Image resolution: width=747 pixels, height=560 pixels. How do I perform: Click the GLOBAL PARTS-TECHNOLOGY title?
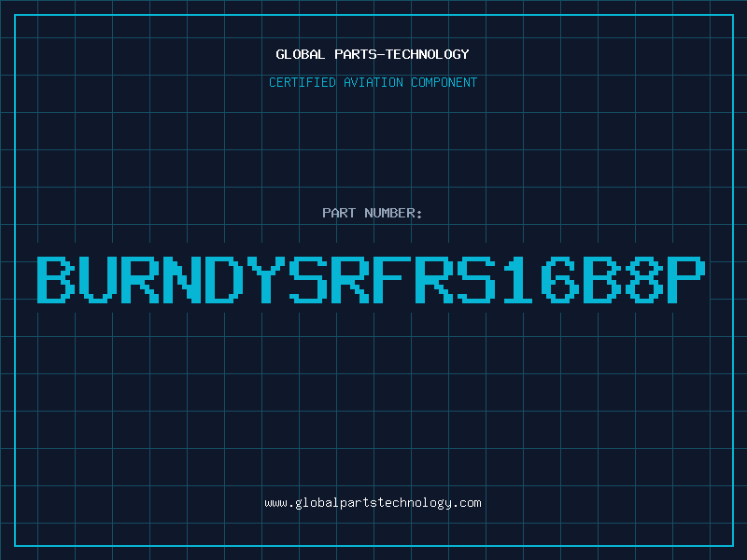[x=373, y=54]
